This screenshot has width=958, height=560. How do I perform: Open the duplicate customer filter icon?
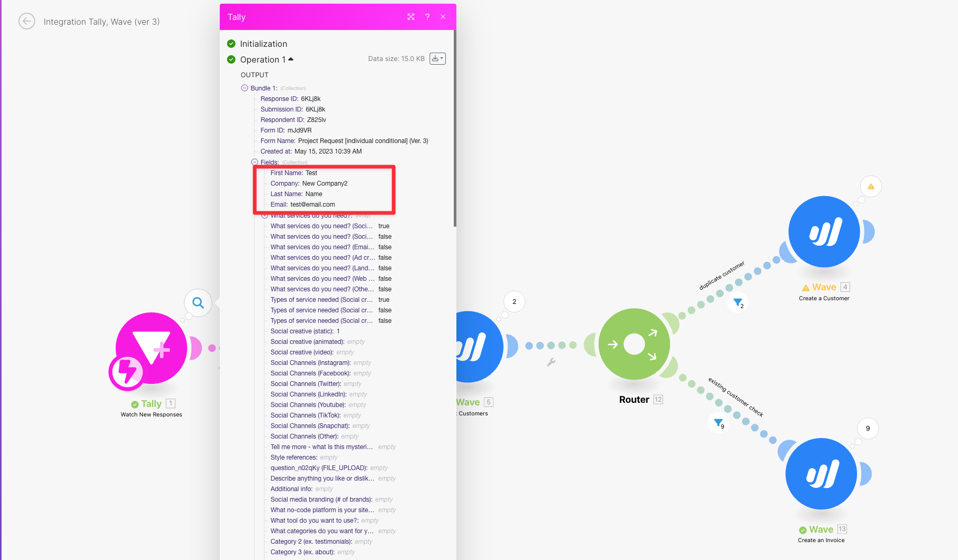pos(738,302)
